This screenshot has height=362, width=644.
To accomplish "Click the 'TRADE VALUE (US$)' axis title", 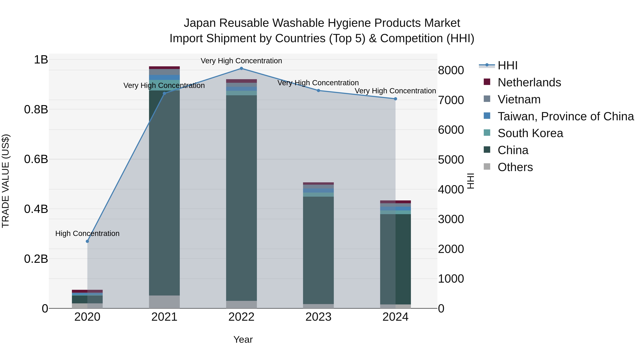I will click(6, 181).
